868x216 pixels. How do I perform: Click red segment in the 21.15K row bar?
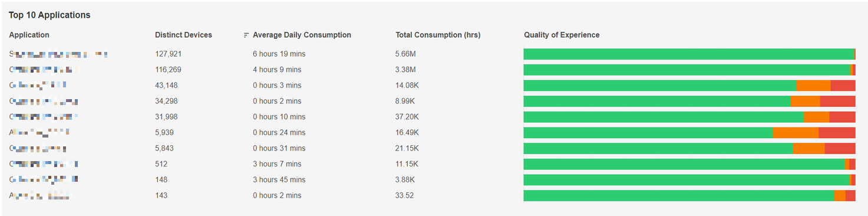[840, 148]
